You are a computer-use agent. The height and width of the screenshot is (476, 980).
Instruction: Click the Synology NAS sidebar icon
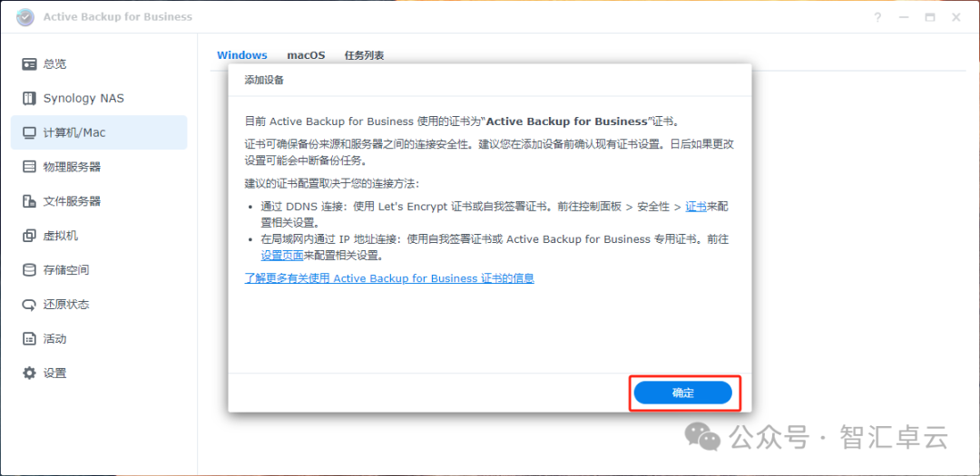point(29,98)
